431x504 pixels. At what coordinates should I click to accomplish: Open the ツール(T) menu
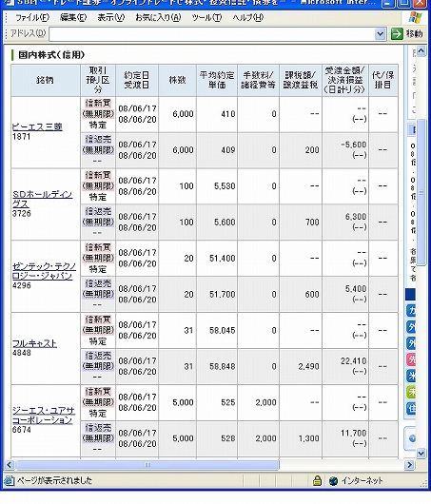pyautogui.click(x=206, y=18)
